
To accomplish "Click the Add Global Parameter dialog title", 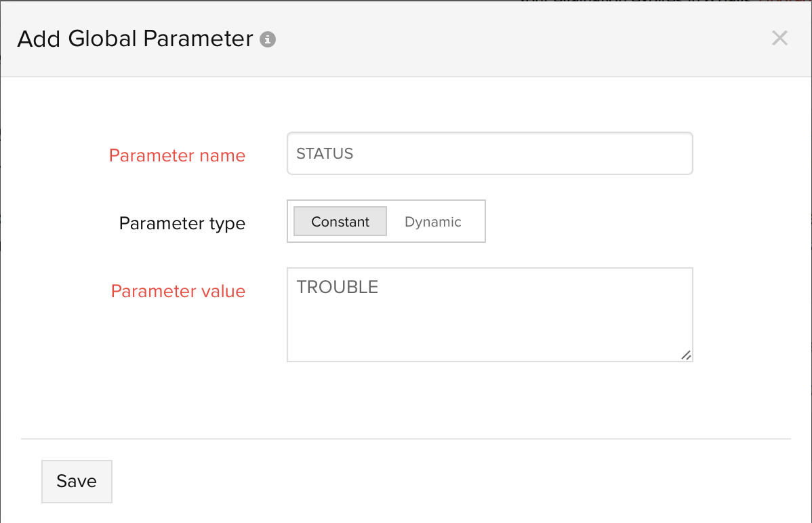I will pos(135,39).
